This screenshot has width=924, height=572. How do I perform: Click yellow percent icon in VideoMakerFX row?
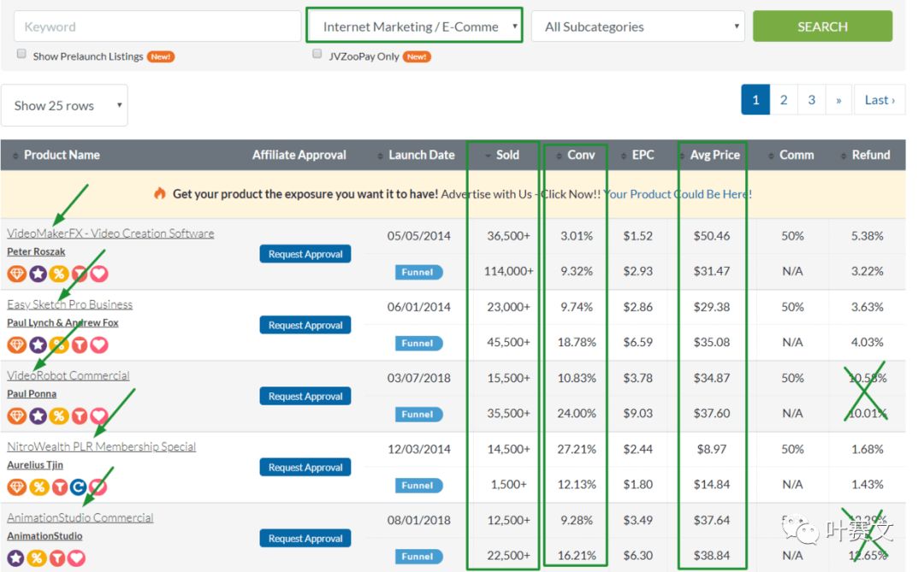(x=58, y=274)
